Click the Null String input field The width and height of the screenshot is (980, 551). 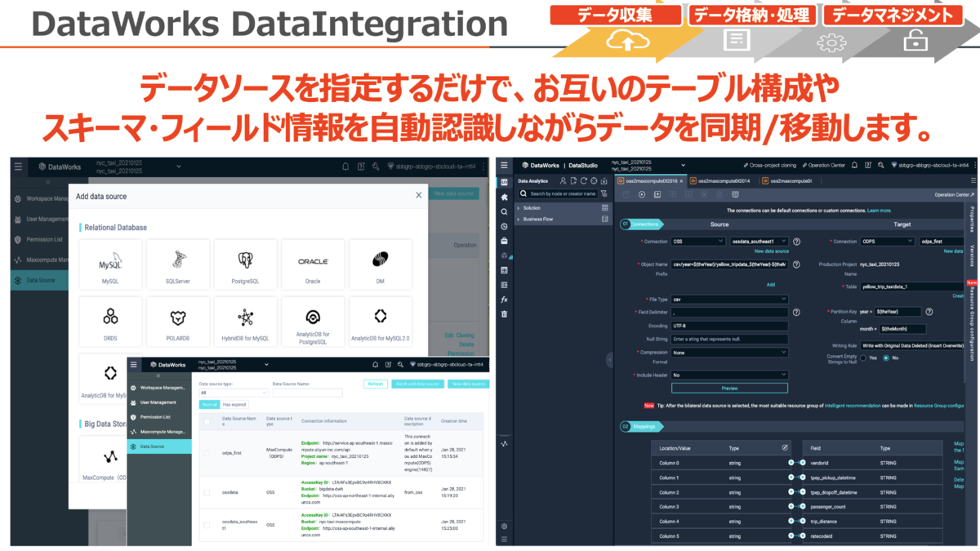coord(729,339)
